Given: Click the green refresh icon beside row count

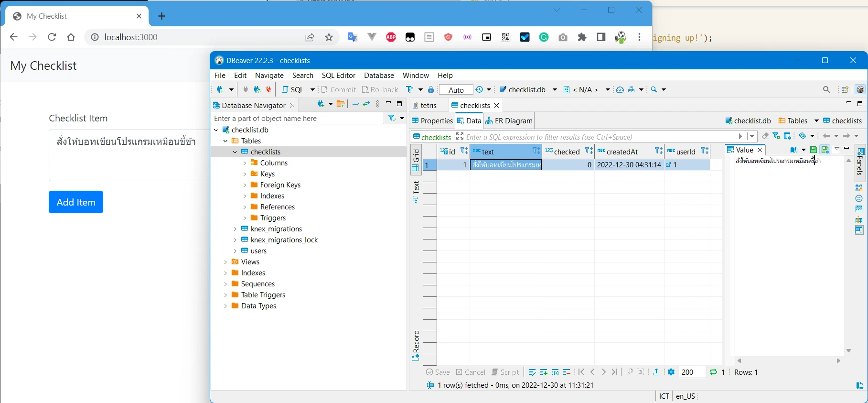Looking at the screenshot, I should 713,372.
